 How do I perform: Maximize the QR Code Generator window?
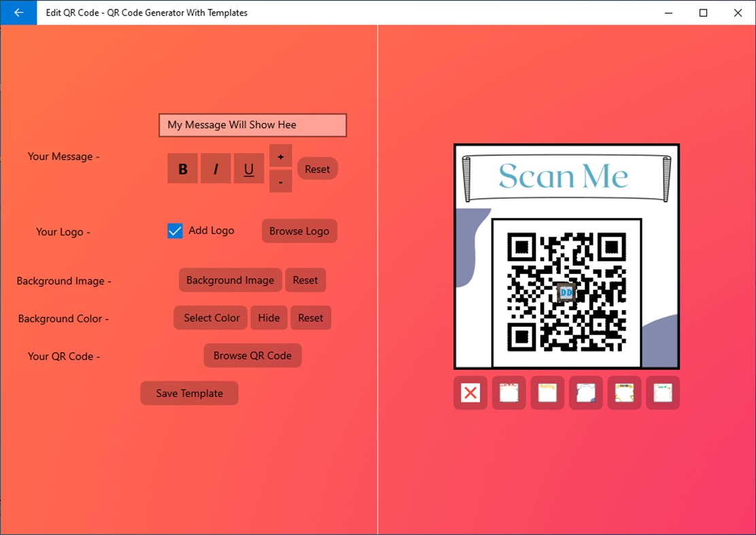pos(703,12)
